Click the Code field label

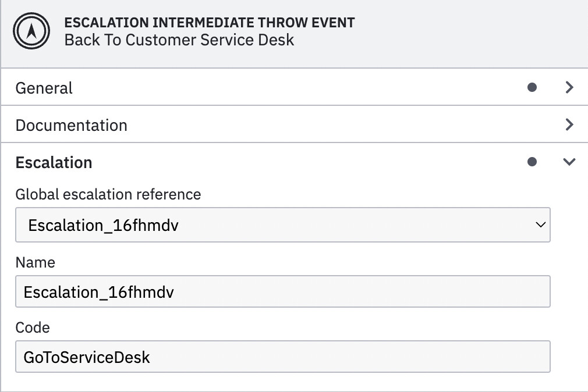click(x=33, y=327)
